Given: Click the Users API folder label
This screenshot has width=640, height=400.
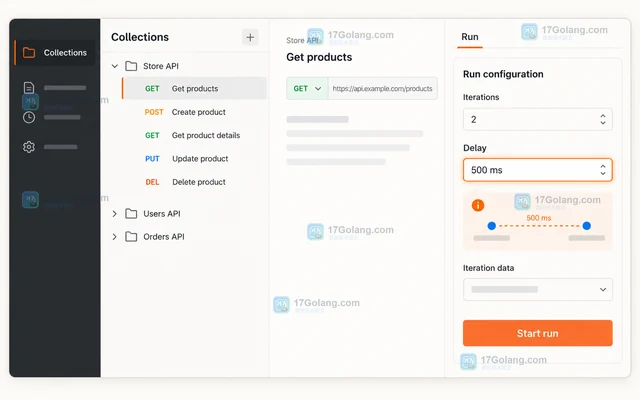Looking at the screenshot, I should click(x=162, y=213).
